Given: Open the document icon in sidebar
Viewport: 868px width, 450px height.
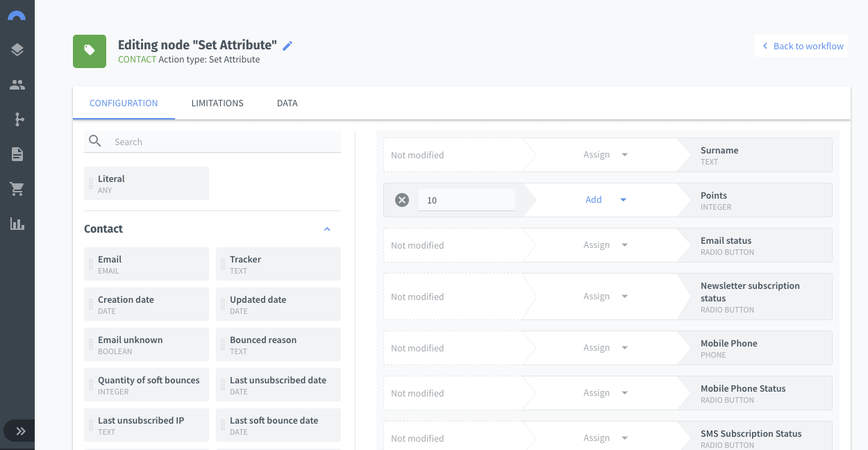Looking at the screenshot, I should pos(17,154).
